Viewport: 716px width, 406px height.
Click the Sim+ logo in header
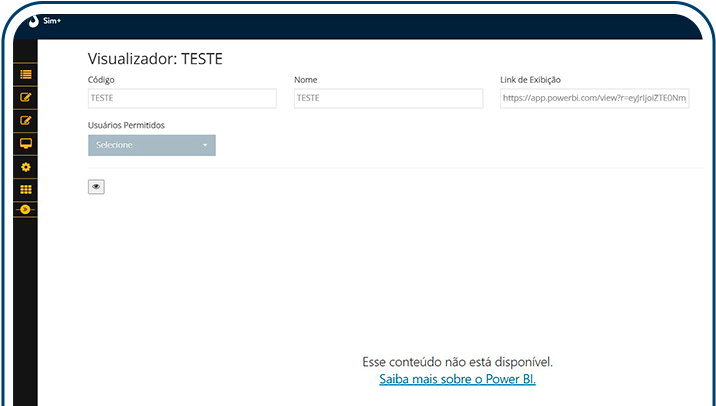[33, 20]
